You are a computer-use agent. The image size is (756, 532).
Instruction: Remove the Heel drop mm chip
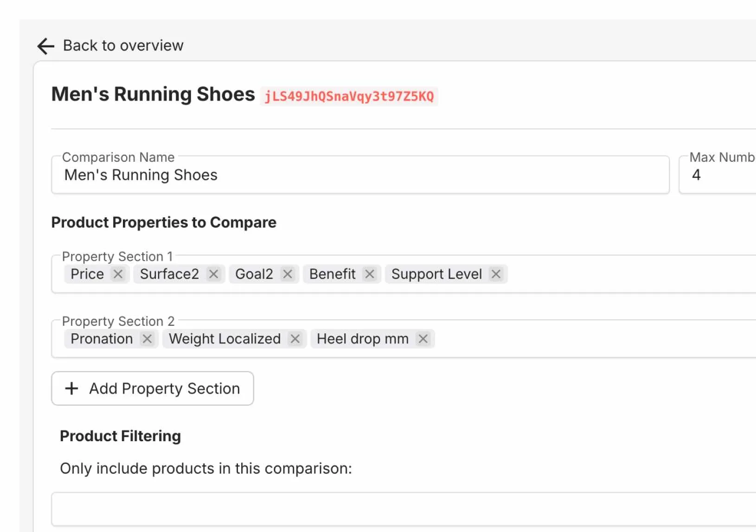click(x=423, y=339)
